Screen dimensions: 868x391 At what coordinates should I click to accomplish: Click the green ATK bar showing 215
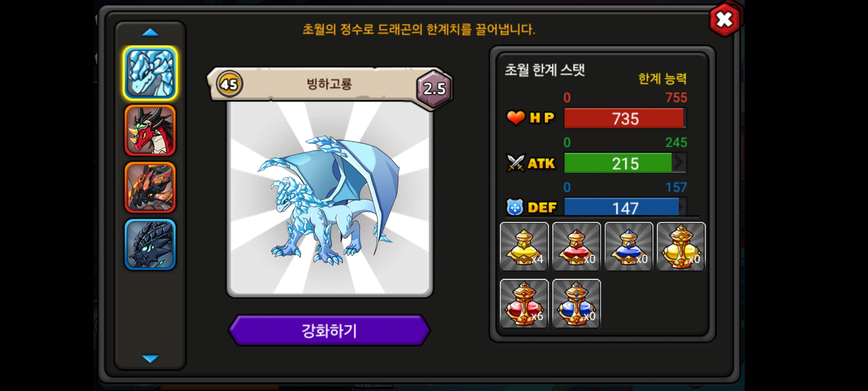(x=625, y=163)
